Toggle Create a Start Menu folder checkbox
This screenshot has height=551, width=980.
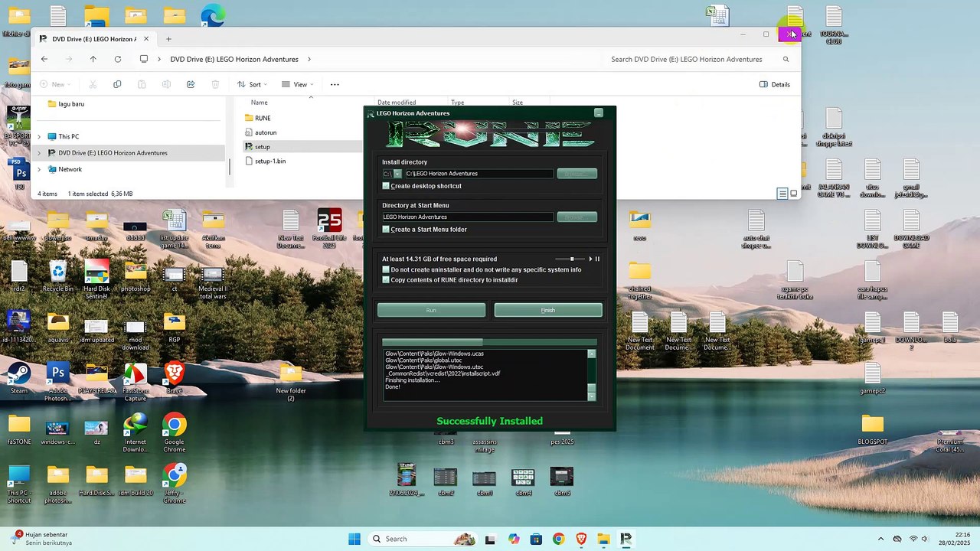click(386, 230)
